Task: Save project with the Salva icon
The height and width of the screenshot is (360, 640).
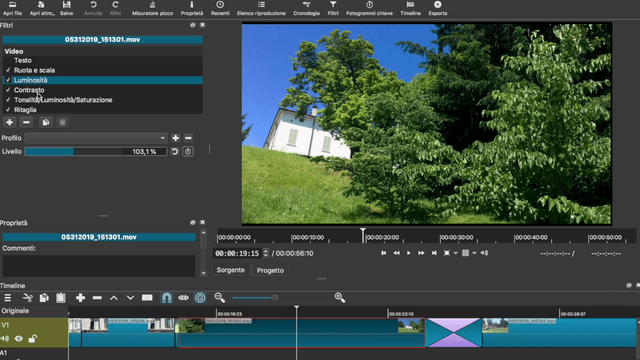Action: pyautogui.click(x=67, y=8)
